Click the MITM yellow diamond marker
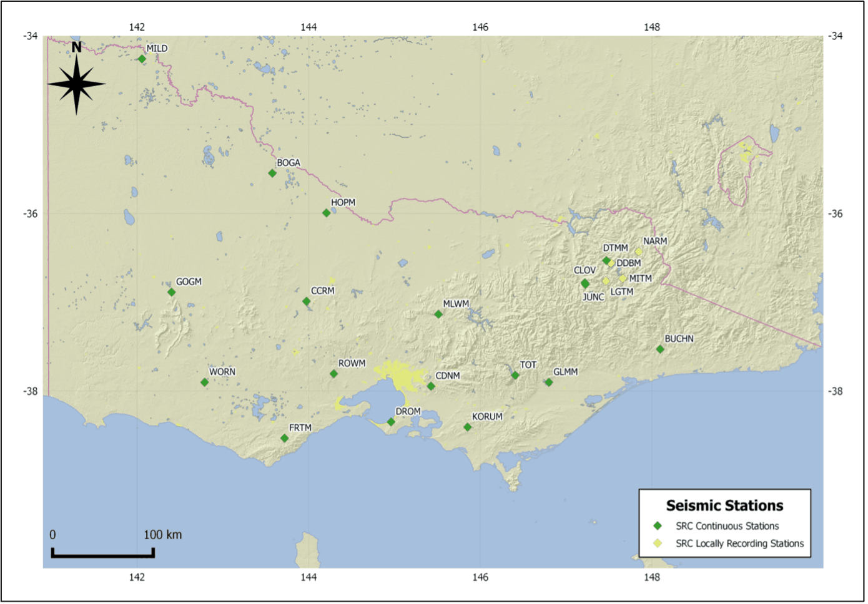 [x=623, y=278]
